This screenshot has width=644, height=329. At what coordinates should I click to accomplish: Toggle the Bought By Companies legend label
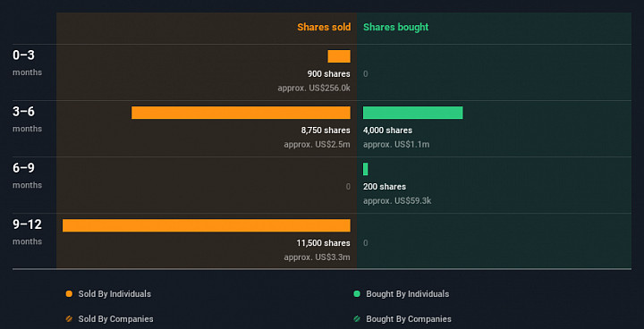[409, 319]
